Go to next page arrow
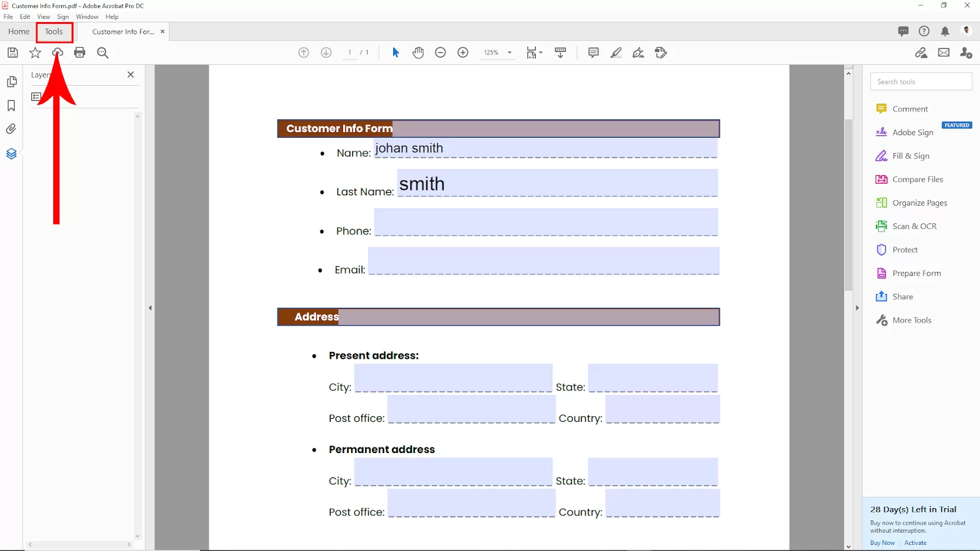 point(326,53)
